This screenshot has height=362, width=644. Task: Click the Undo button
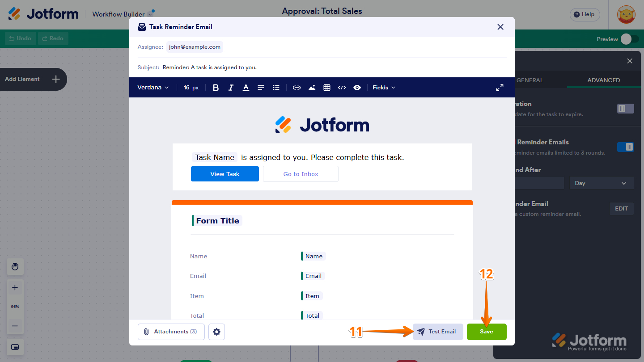(20, 38)
